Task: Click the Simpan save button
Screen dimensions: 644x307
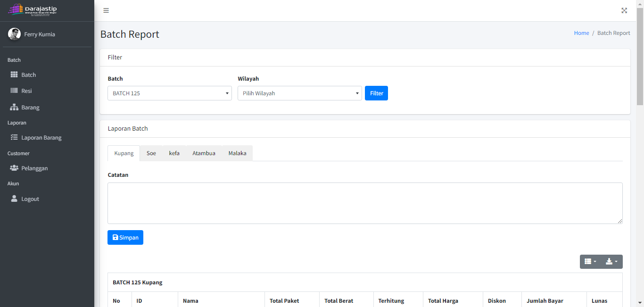Action: (x=125, y=238)
